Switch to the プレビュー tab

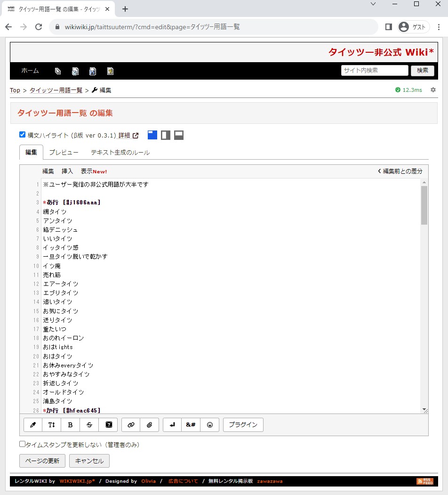[64, 153]
